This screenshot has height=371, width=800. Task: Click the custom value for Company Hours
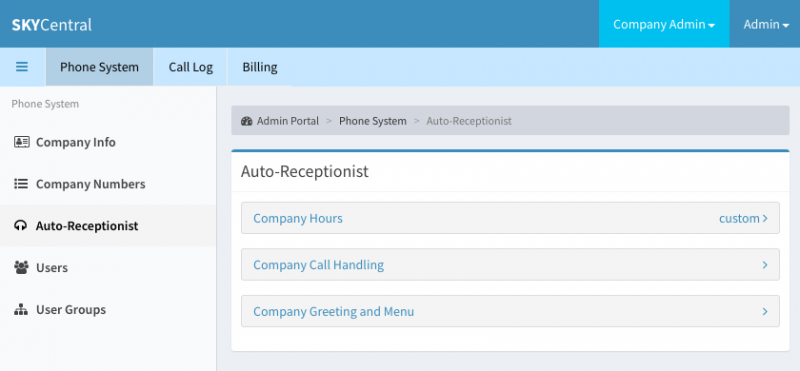point(739,218)
